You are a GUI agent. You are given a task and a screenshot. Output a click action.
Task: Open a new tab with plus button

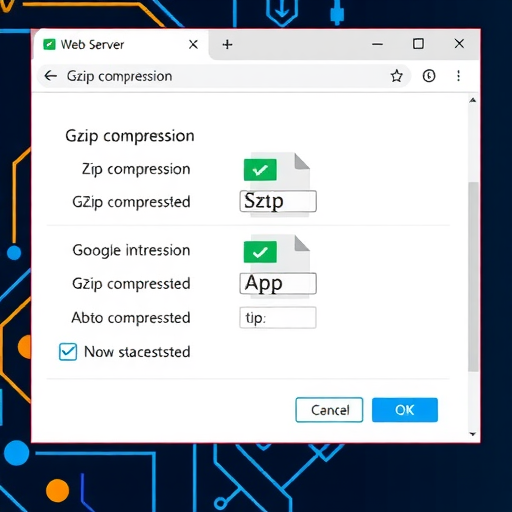point(227,44)
